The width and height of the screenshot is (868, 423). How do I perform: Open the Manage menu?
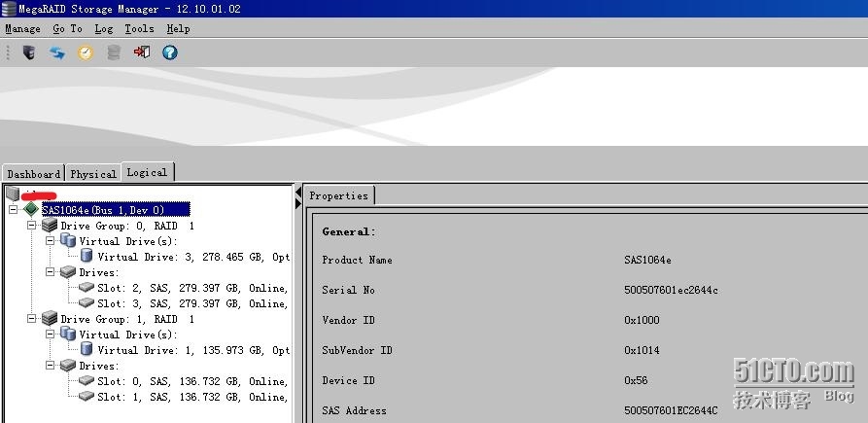coord(22,28)
